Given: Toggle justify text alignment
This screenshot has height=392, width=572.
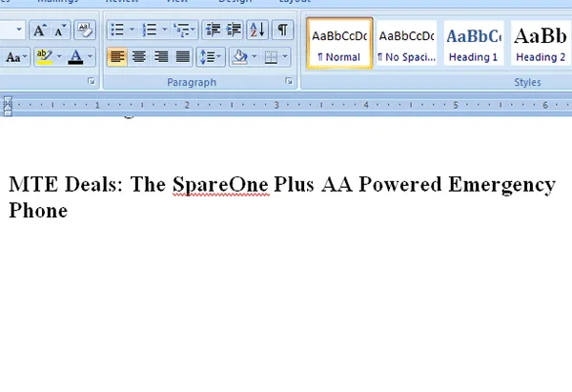Looking at the screenshot, I should tap(183, 57).
